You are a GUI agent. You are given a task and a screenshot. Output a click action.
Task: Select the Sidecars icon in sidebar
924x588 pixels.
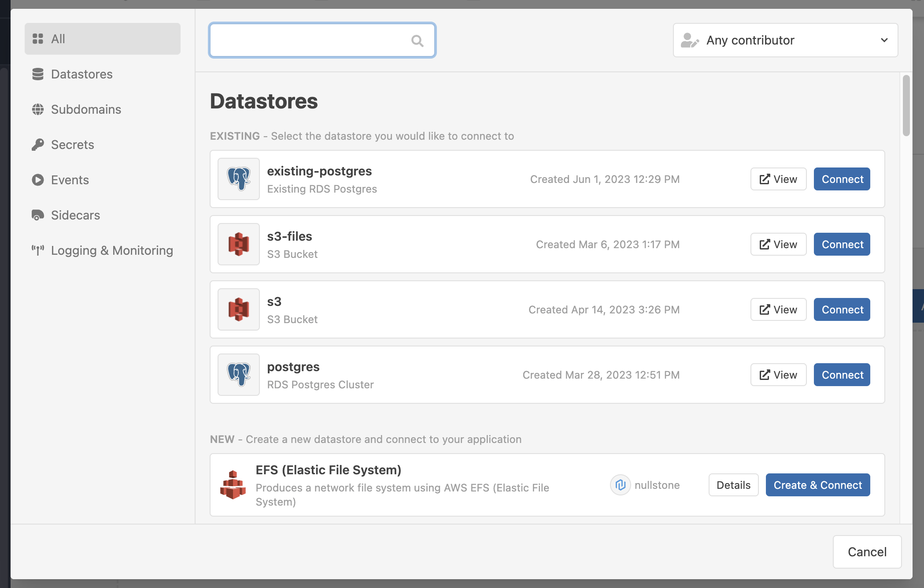pyautogui.click(x=38, y=215)
